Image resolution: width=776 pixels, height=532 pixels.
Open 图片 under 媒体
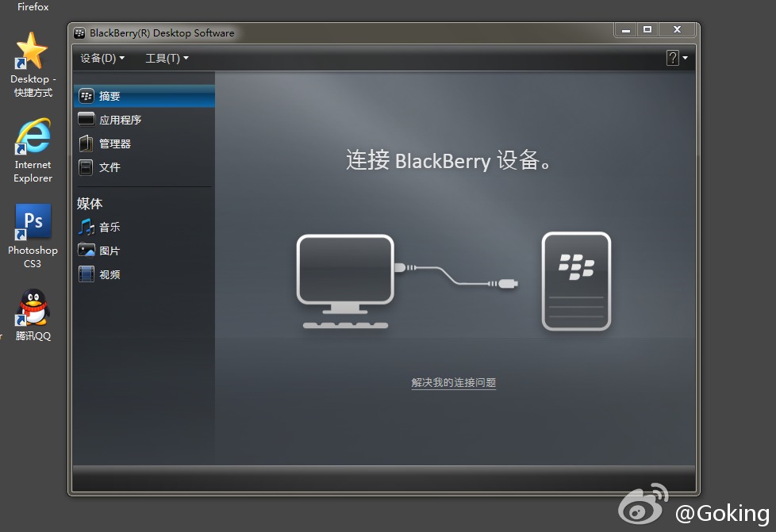[x=144, y=251]
